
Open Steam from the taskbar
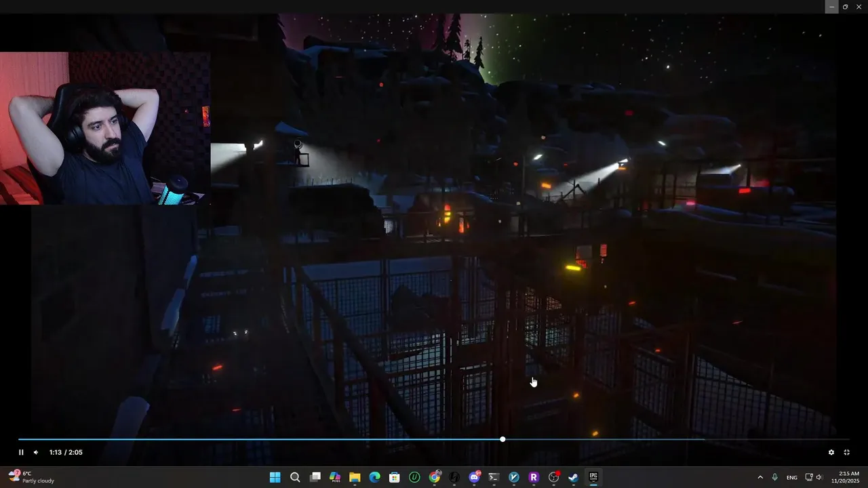point(573,477)
